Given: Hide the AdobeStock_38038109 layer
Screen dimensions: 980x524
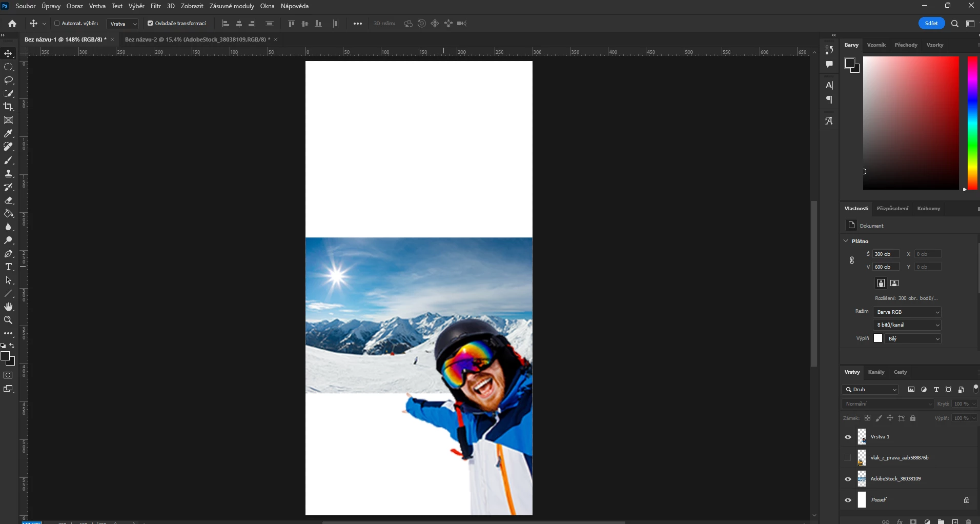Looking at the screenshot, I should [848, 479].
